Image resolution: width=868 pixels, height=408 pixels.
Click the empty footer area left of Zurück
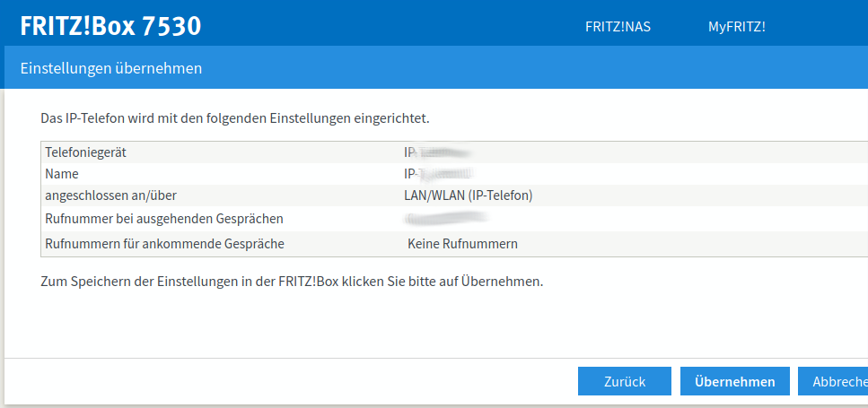pyautogui.click(x=287, y=381)
